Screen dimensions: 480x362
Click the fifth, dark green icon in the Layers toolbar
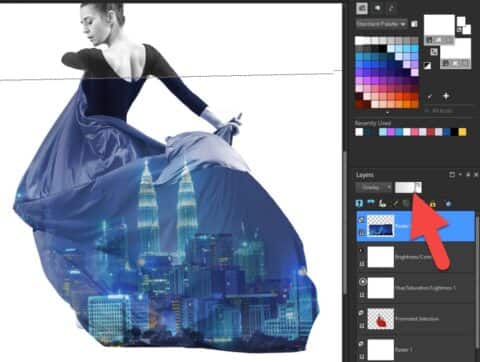[406, 203]
